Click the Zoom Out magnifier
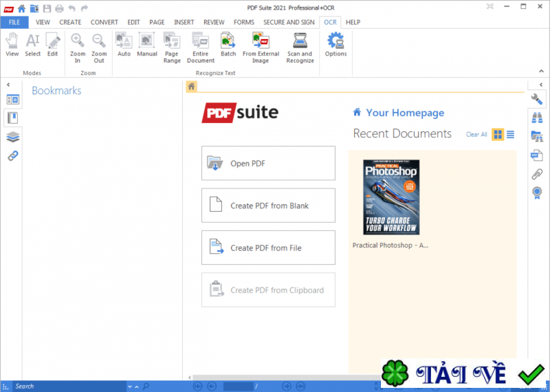Viewport: 550px width, 392px height. (99, 48)
